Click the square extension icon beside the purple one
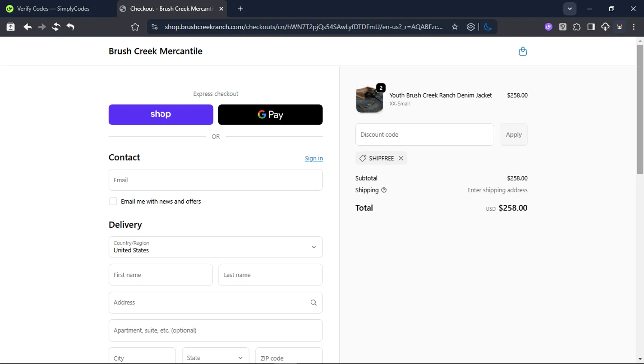This screenshot has width=644, height=364. pyautogui.click(x=562, y=27)
